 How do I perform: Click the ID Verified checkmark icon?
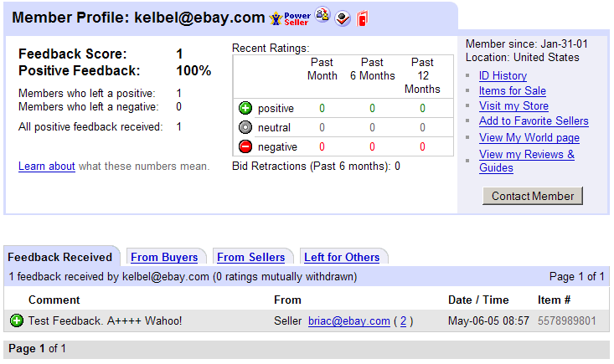tap(342, 18)
